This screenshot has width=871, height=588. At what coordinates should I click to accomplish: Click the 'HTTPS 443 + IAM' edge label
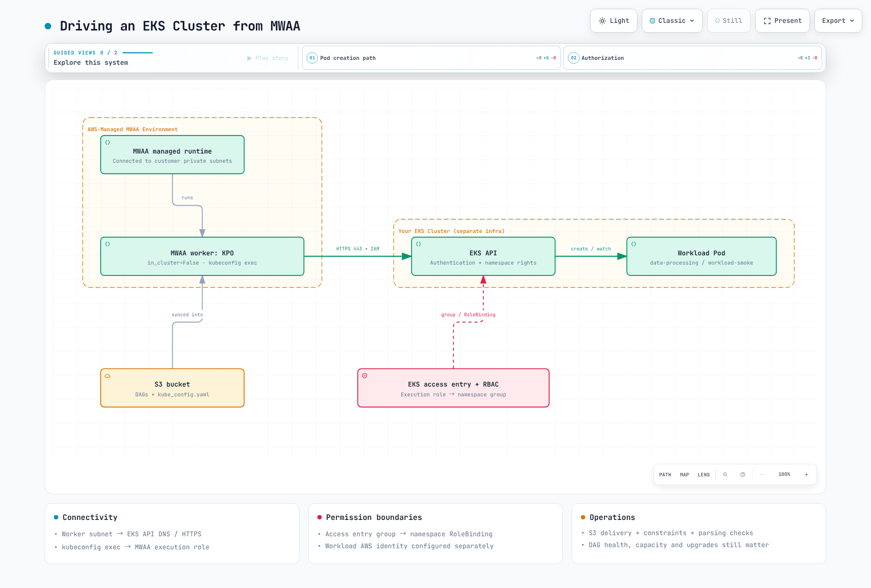pos(358,249)
